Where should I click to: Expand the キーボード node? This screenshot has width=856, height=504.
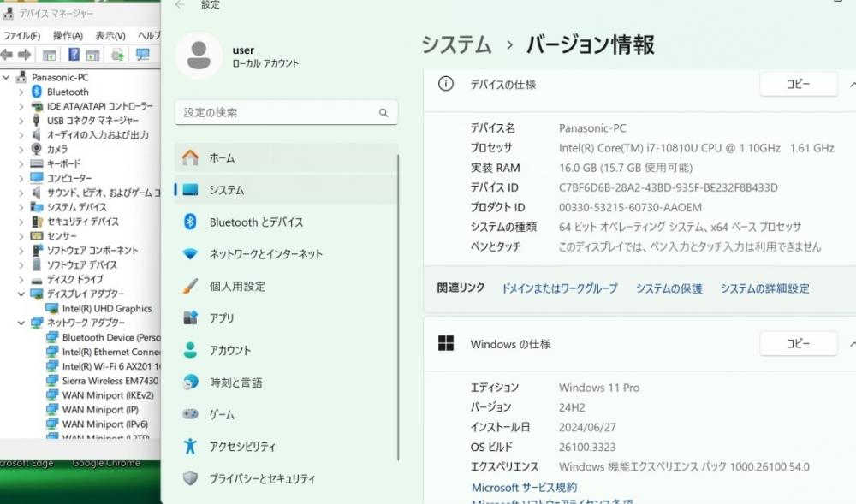point(21,163)
